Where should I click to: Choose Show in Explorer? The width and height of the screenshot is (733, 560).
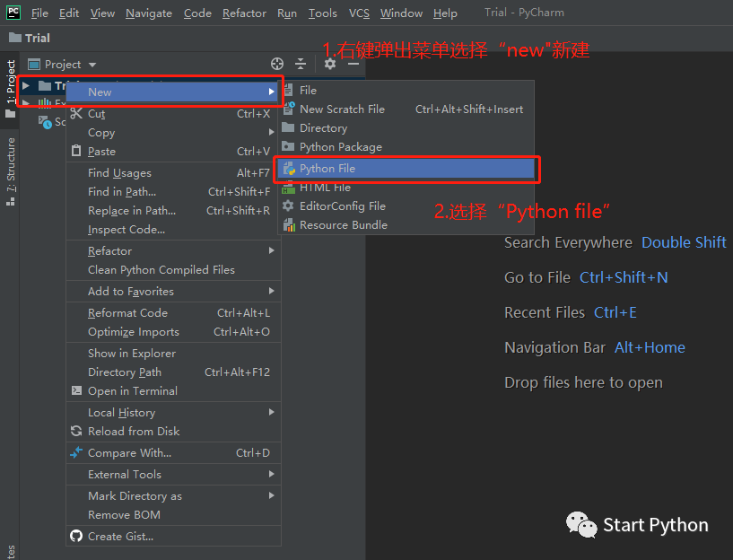(x=173, y=353)
